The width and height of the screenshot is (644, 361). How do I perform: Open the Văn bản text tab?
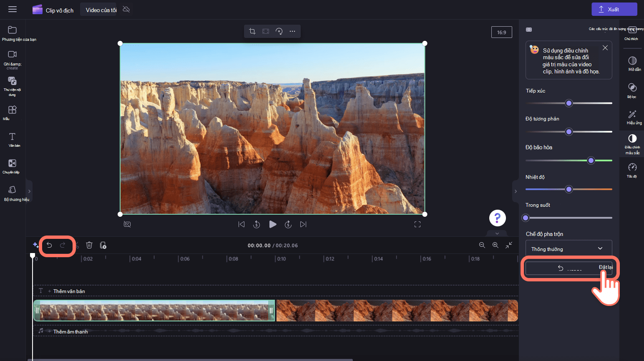(x=12, y=140)
